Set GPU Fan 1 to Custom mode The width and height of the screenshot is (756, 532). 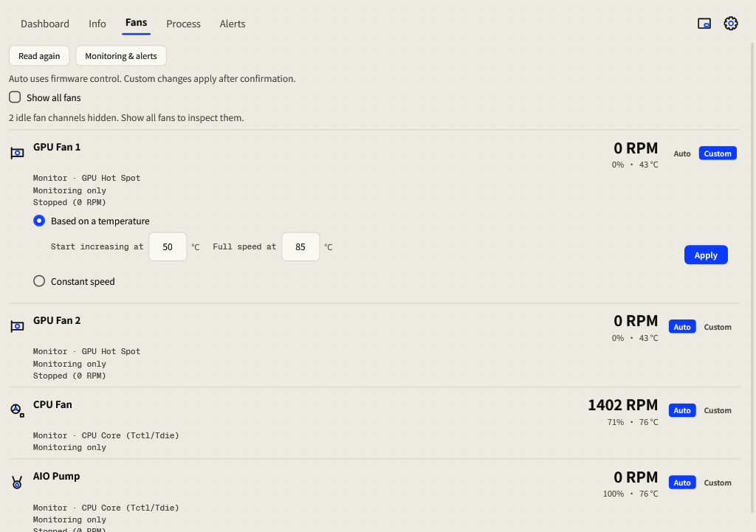coord(718,153)
